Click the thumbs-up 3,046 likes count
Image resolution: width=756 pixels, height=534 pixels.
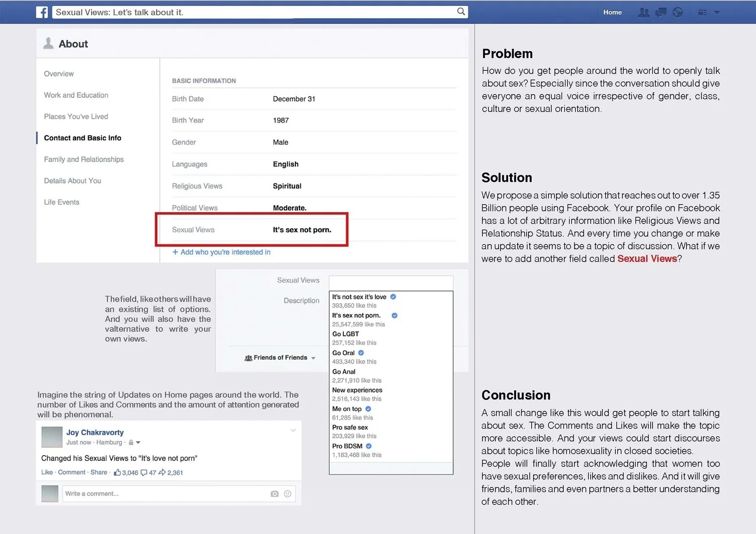tap(126, 473)
